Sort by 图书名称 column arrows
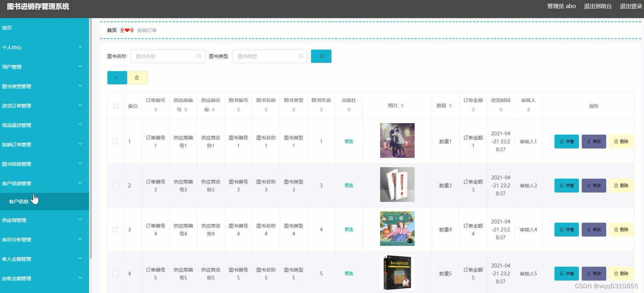Screen dimensions: 644x293 point(266,110)
